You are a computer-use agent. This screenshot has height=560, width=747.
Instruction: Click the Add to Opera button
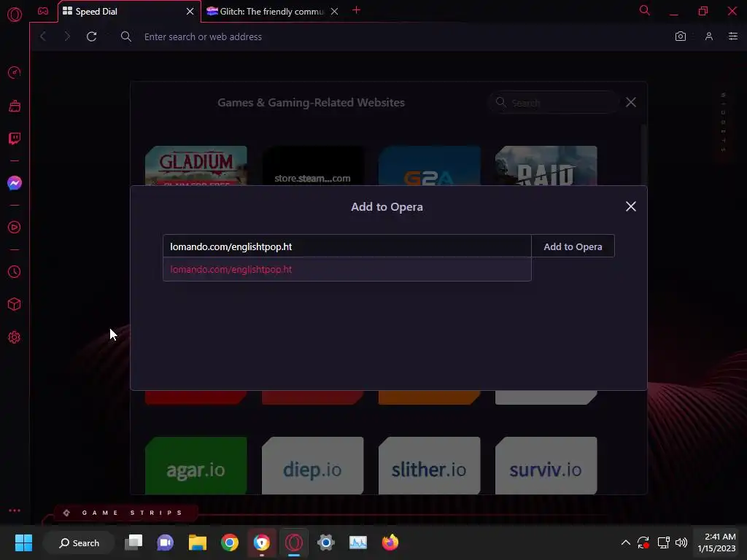[x=573, y=246]
